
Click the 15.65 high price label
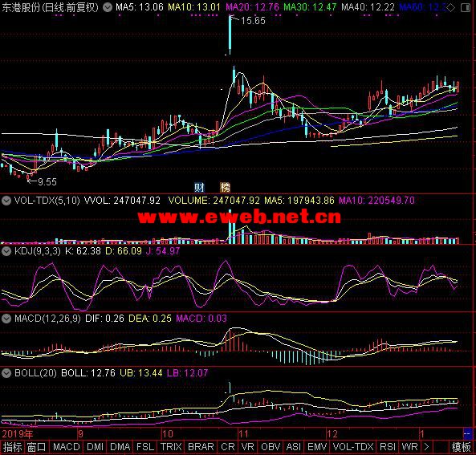click(x=253, y=21)
